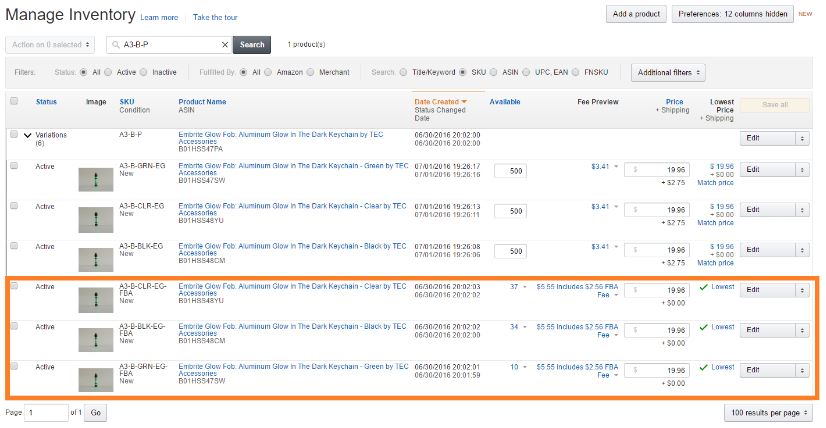This screenshot has width=826, height=428.
Task: Sort by Product Name column header
Action: (202, 102)
